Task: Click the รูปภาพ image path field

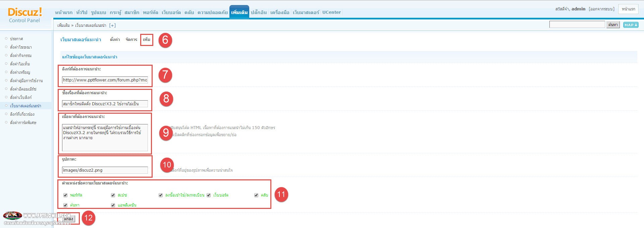Action: [x=105, y=170]
